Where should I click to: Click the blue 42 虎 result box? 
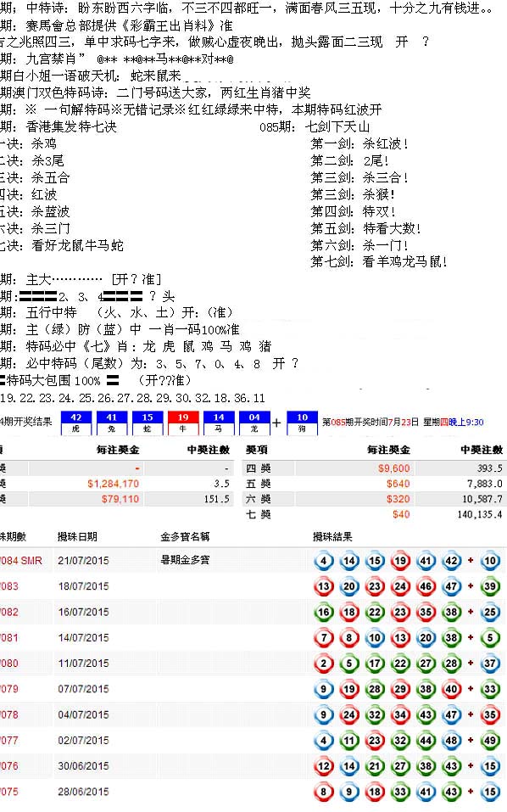pos(76,423)
